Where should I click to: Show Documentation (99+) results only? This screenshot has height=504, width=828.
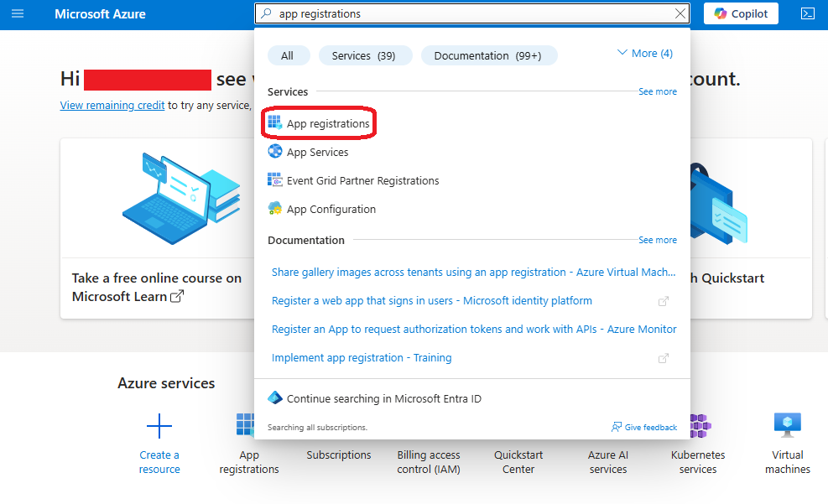487,56
